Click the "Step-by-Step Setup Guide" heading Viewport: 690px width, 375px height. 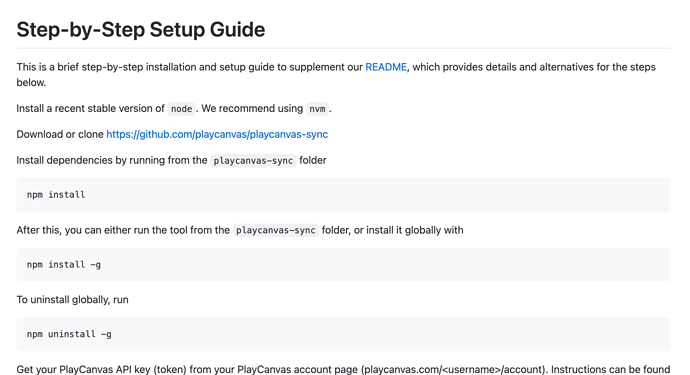click(141, 29)
